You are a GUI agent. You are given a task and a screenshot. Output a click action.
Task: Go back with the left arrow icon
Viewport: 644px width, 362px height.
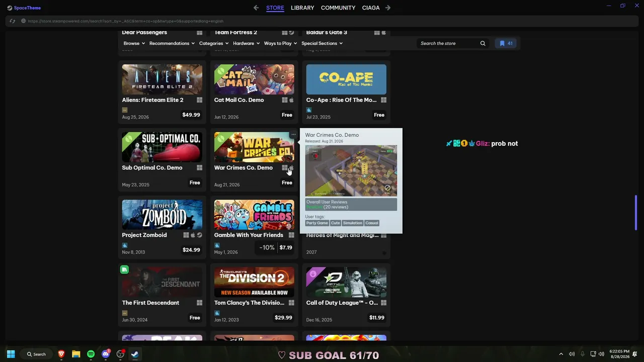256,8
